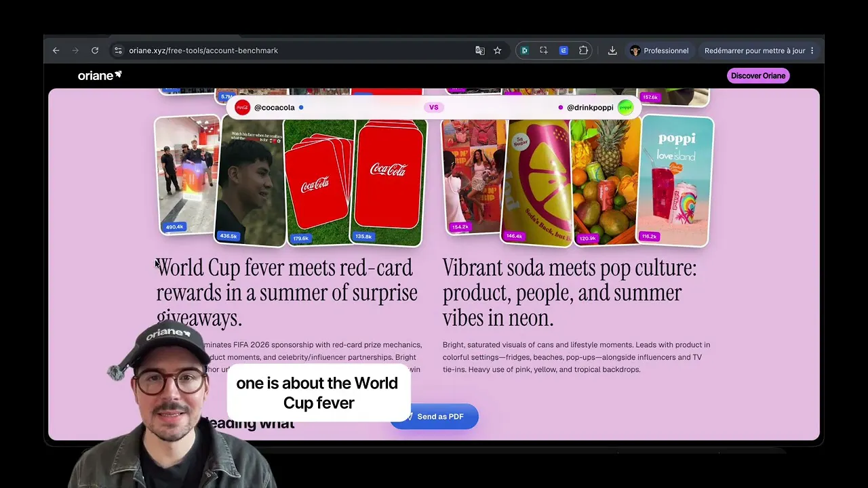Click the @cocacola account handle

click(x=274, y=108)
